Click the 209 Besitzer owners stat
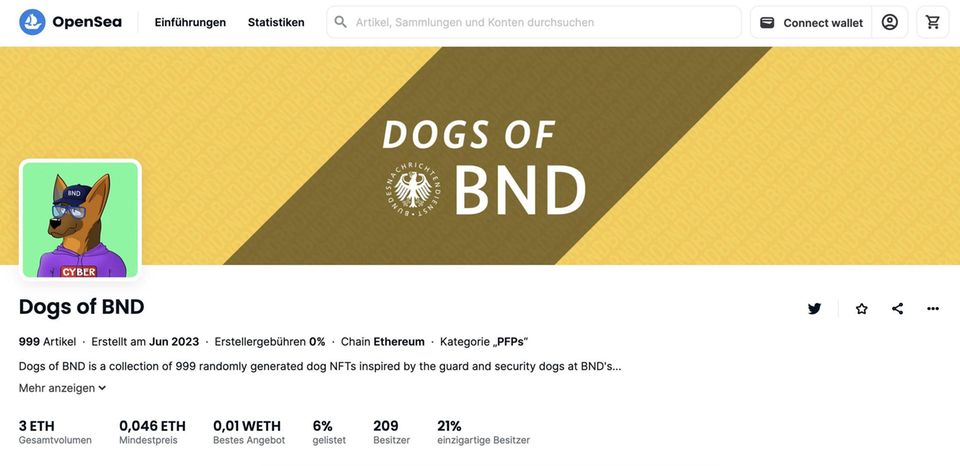960x466 pixels. coord(392,432)
